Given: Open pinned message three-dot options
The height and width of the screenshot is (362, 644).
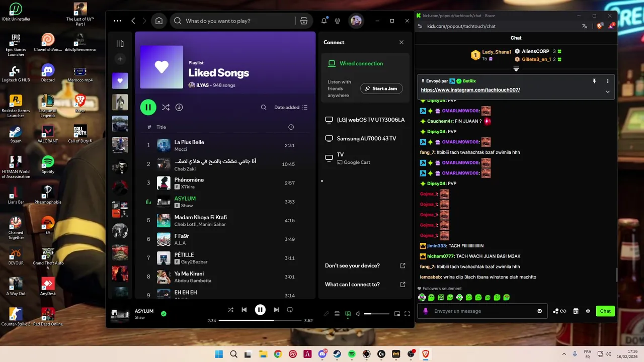Looking at the screenshot, I should pyautogui.click(x=608, y=81).
